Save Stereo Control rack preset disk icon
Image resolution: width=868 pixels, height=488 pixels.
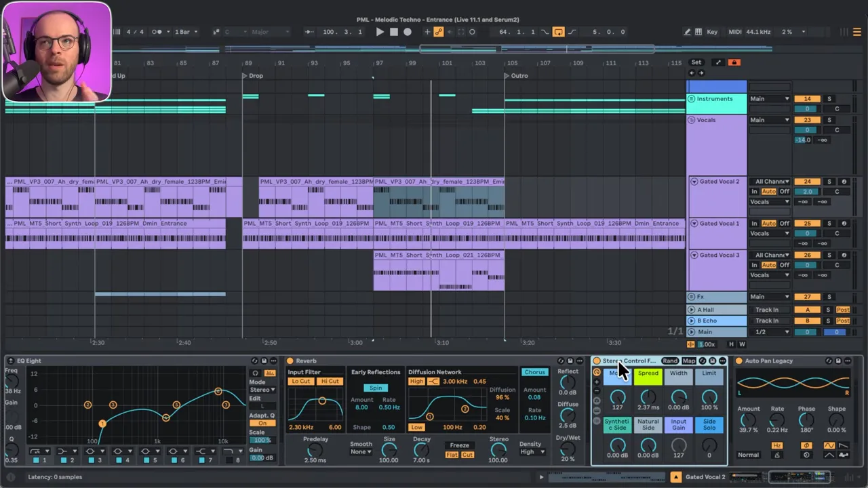click(x=713, y=361)
